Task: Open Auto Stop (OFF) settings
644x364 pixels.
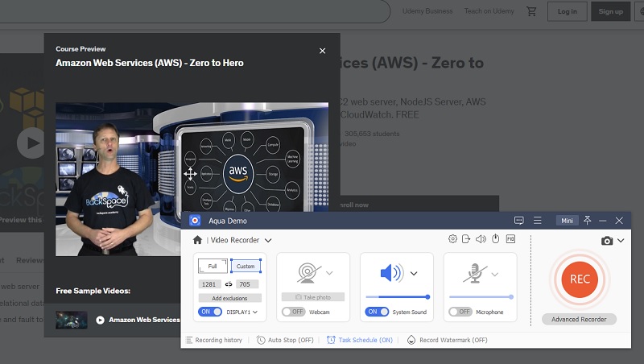Action: 285,340
